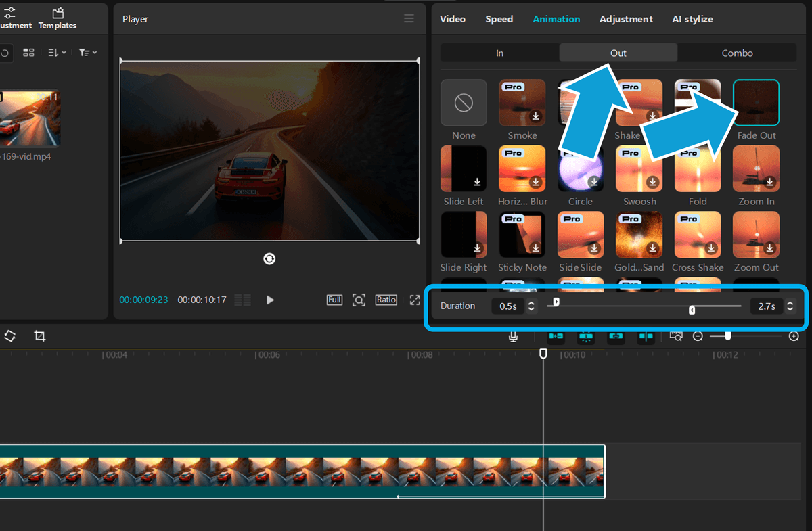This screenshot has width=812, height=531.
Task: Open the hamburger menu in the Player panel
Action: click(409, 18)
